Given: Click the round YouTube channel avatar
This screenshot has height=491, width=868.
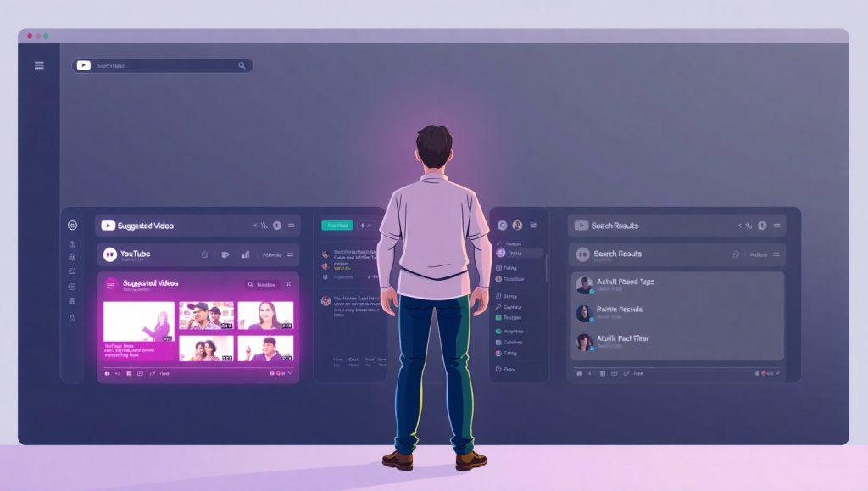Looking at the screenshot, I should (109, 254).
